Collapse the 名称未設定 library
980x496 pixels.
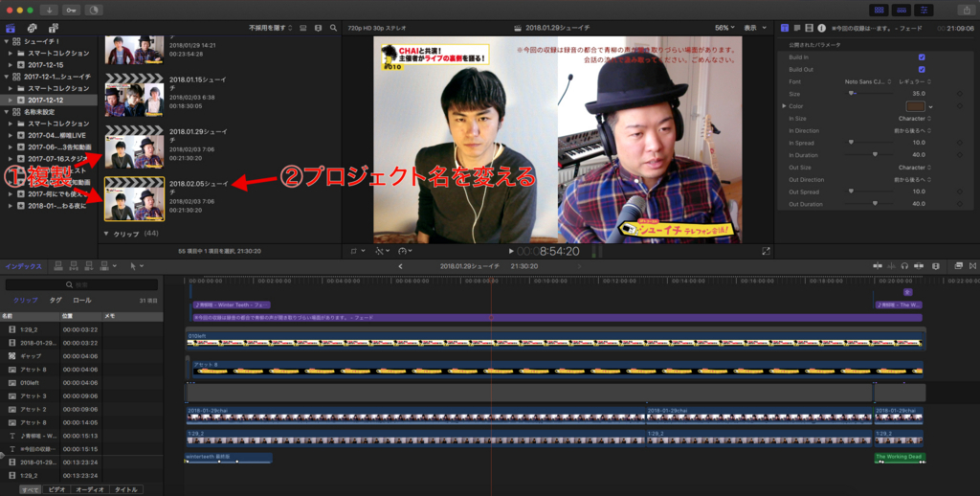(7, 112)
